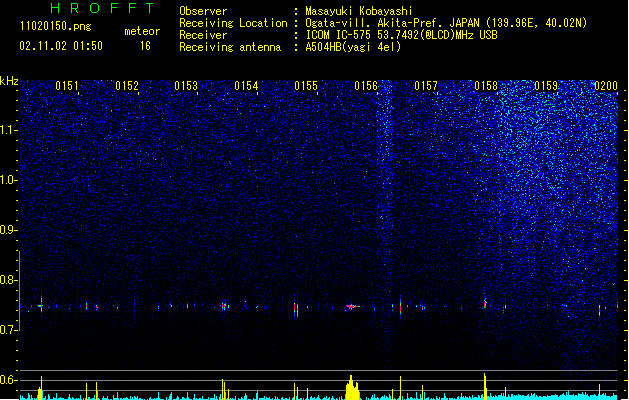Screen dimensions: 629x400
Task: Click the 0.8 kHz axis label
Action: point(9,280)
